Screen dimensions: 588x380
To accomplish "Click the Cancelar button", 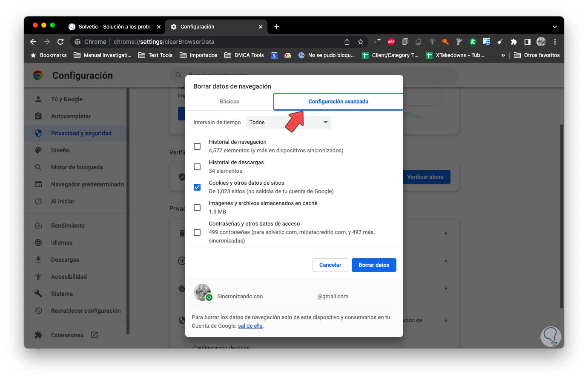I will coord(330,265).
